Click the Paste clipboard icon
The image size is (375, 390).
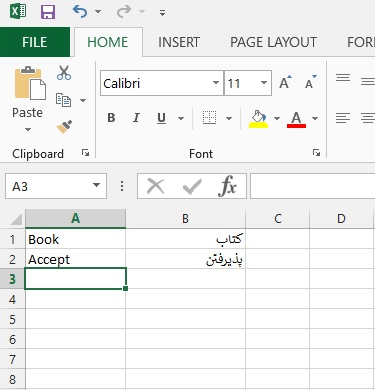[30, 83]
